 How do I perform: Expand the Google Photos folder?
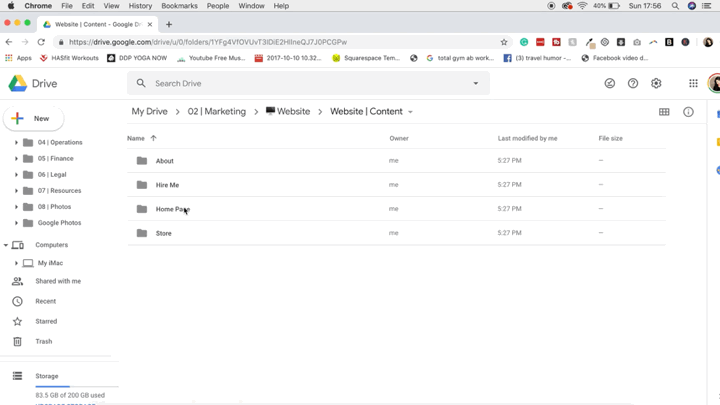click(x=16, y=223)
